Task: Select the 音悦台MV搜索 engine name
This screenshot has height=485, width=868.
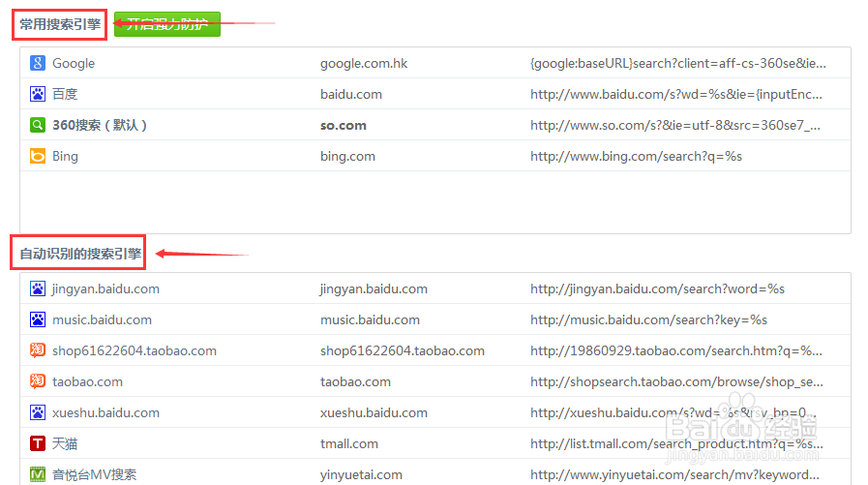Action: tap(94, 474)
